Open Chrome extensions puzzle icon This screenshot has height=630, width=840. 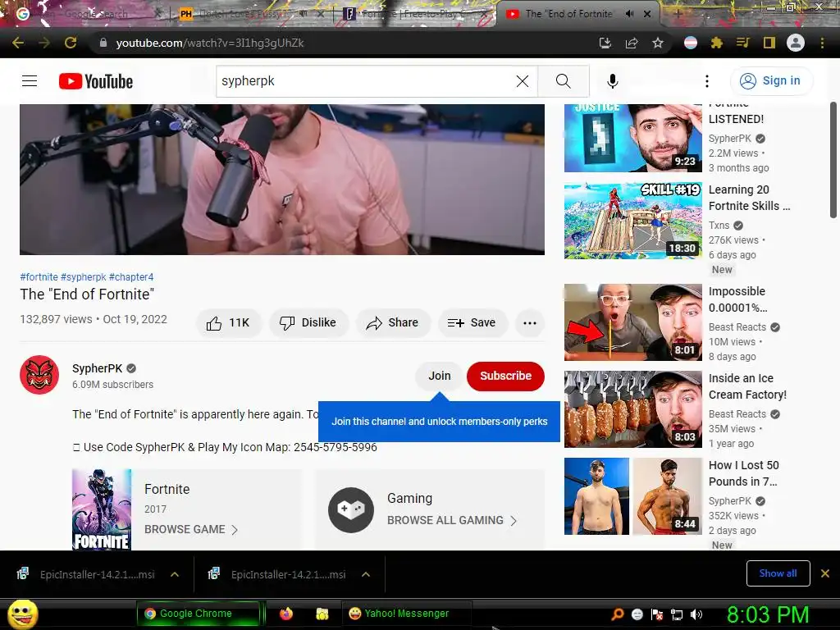[717, 43]
